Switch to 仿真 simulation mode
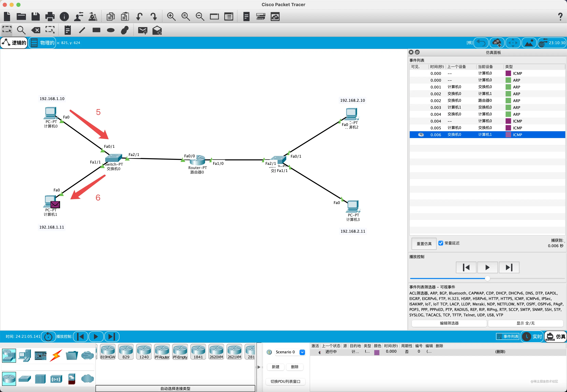Viewport: 567px width, 392px height. click(x=556, y=336)
